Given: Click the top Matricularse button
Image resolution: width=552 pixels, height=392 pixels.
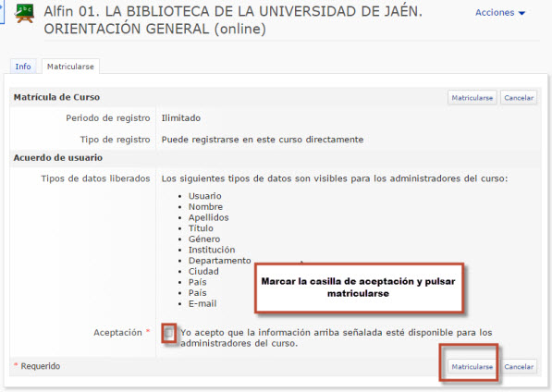Looking at the screenshot, I should click(x=472, y=98).
